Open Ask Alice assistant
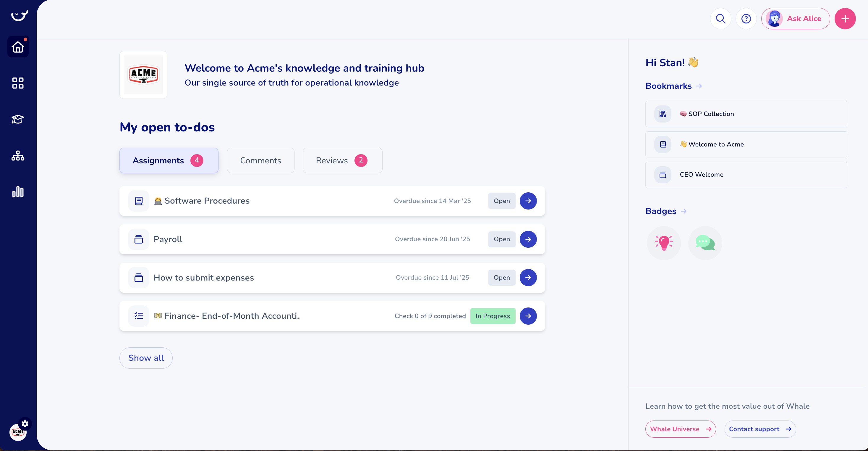868x451 pixels. tap(795, 19)
